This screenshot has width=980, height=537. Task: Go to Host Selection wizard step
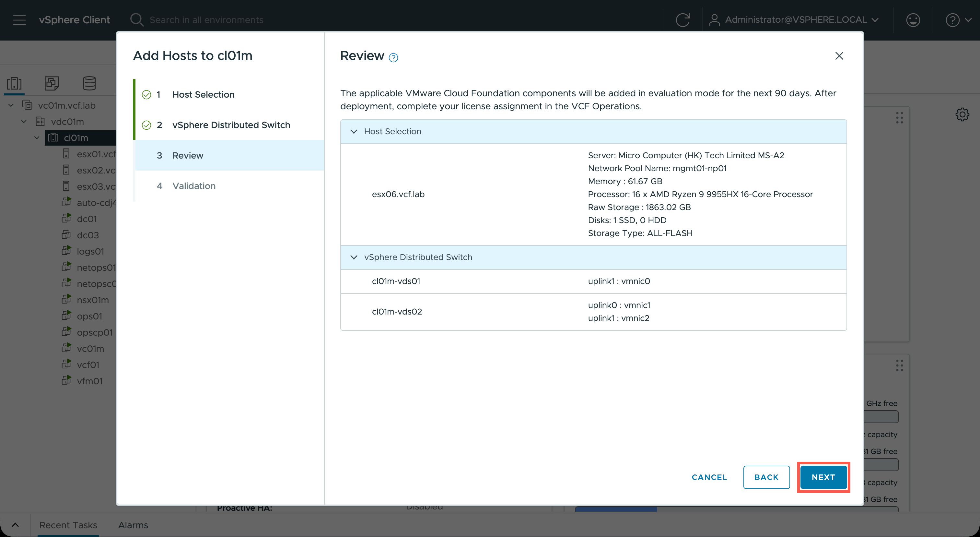[203, 94]
